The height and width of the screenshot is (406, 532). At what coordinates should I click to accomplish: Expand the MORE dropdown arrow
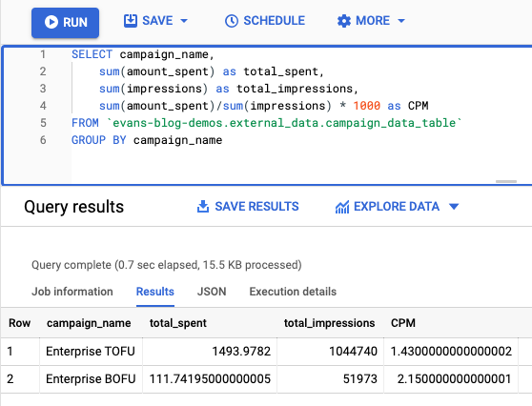[x=401, y=21]
